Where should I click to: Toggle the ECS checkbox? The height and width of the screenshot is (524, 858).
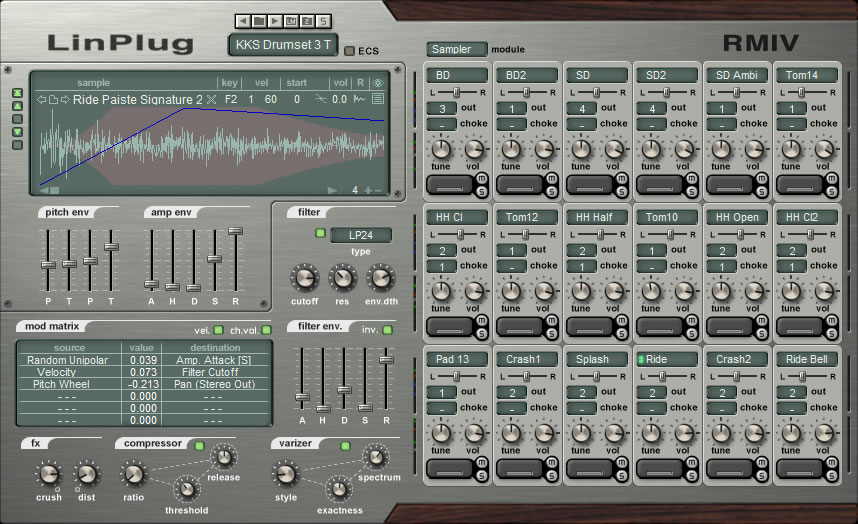349,51
